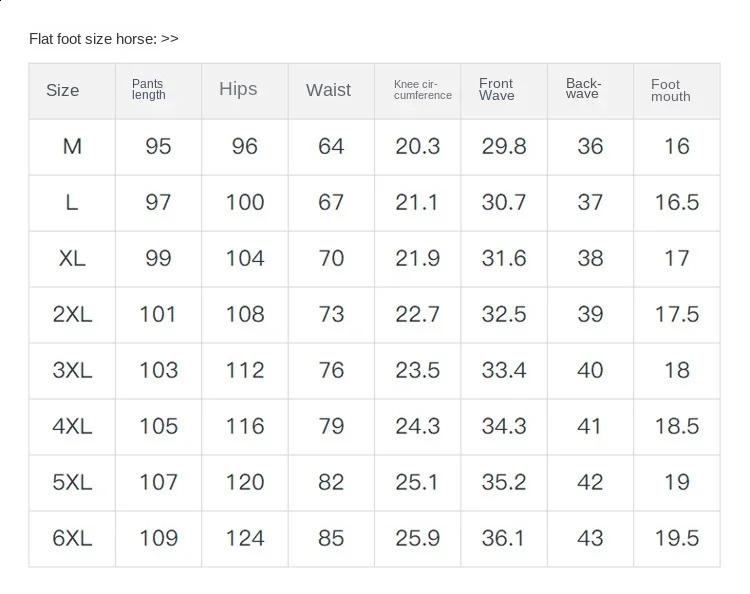Select the Size column header
The width and height of the screenshot is (750, 594).
point(62,90)
